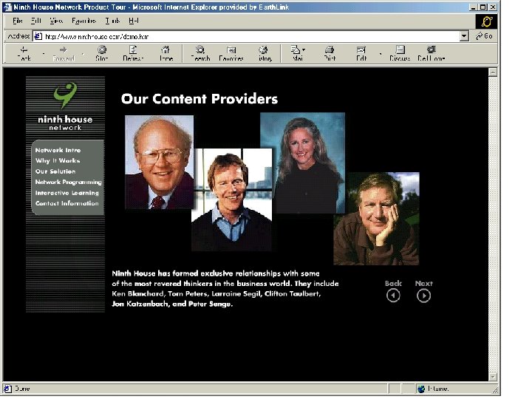Click the circular Back arrow on the page
Screen dimensions: 532x399
tap(393, 296)
